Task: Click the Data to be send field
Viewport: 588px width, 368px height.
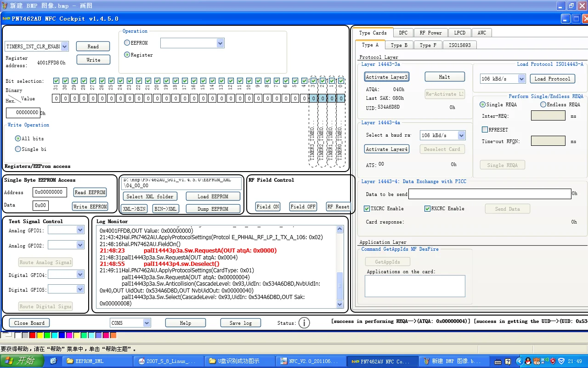Action: pyautogui.click(x=490, y=194)
